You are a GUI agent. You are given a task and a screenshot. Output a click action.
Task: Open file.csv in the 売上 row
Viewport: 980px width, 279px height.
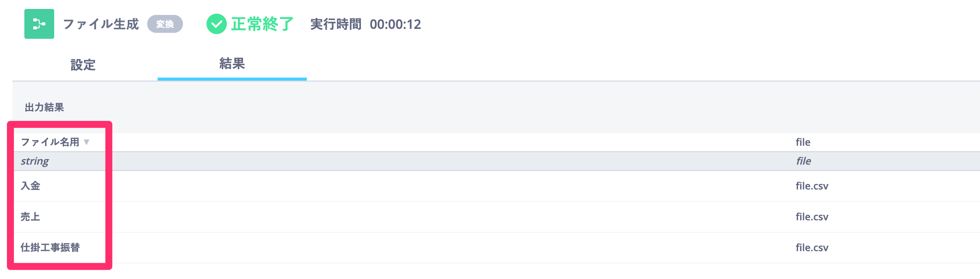click(x=811, y=217)
